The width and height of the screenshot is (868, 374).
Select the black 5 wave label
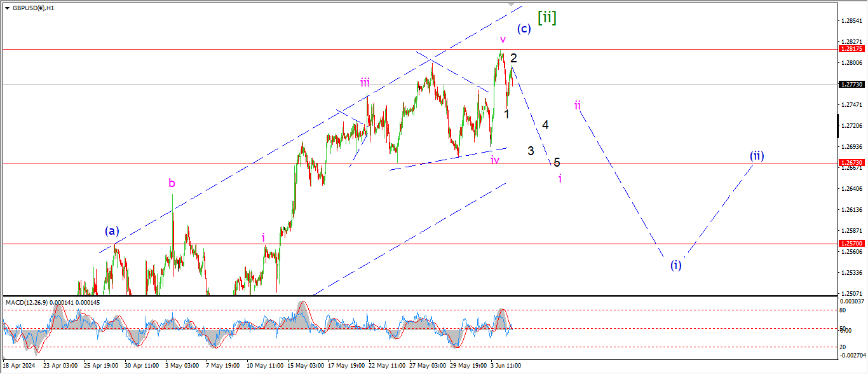point(557,162)
